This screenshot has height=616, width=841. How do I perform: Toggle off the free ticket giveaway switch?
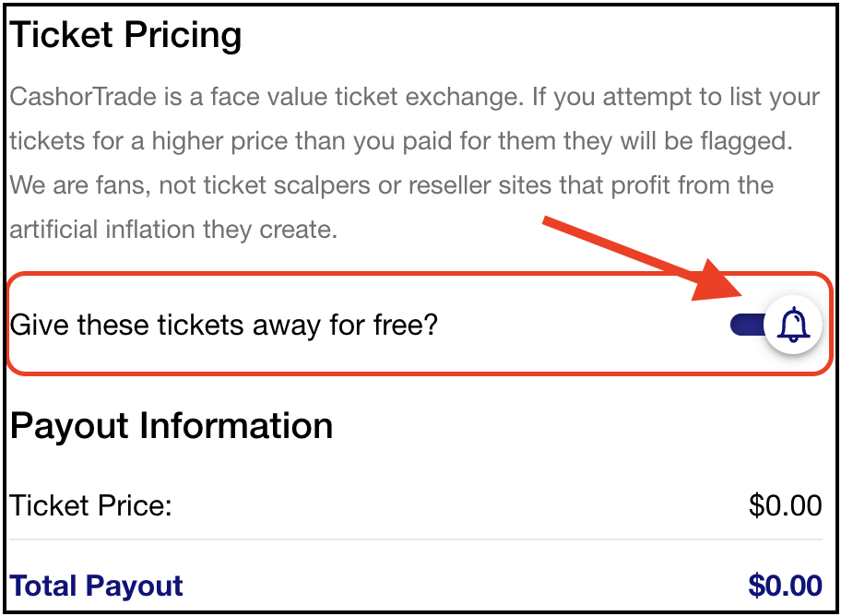tap(773, 325)
